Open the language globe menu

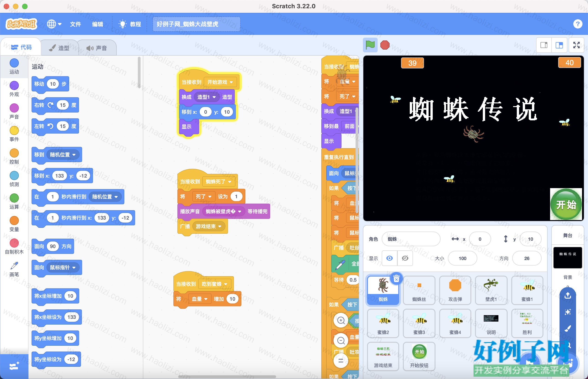[54, 24]
